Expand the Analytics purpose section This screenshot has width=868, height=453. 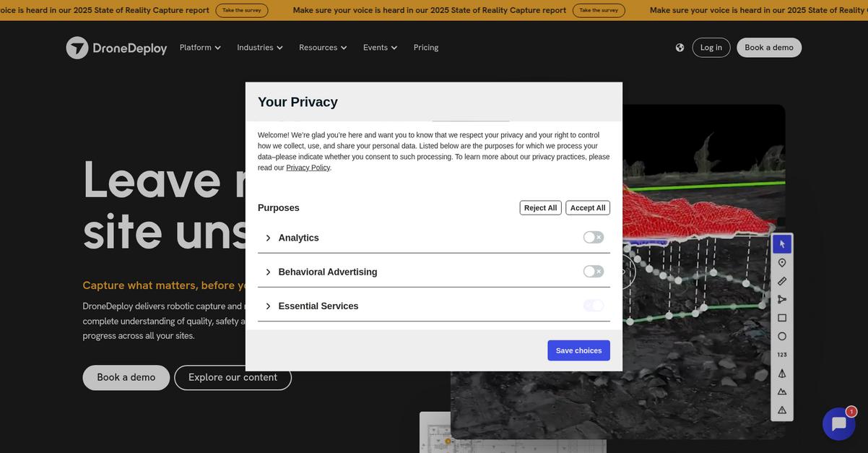(x=268, y=238)
